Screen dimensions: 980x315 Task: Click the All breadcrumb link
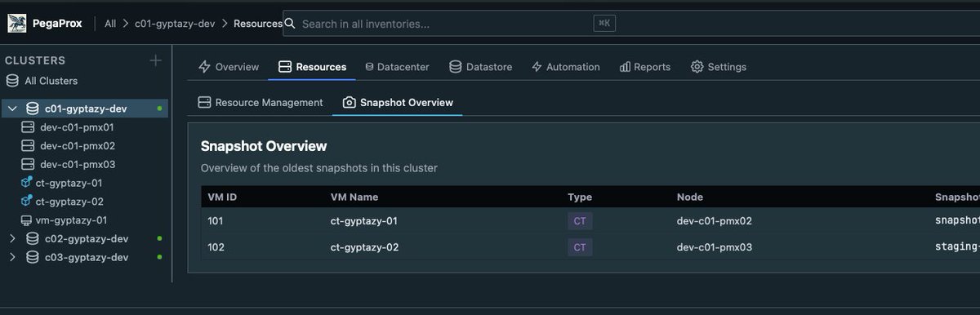click(x=110, y=24)
